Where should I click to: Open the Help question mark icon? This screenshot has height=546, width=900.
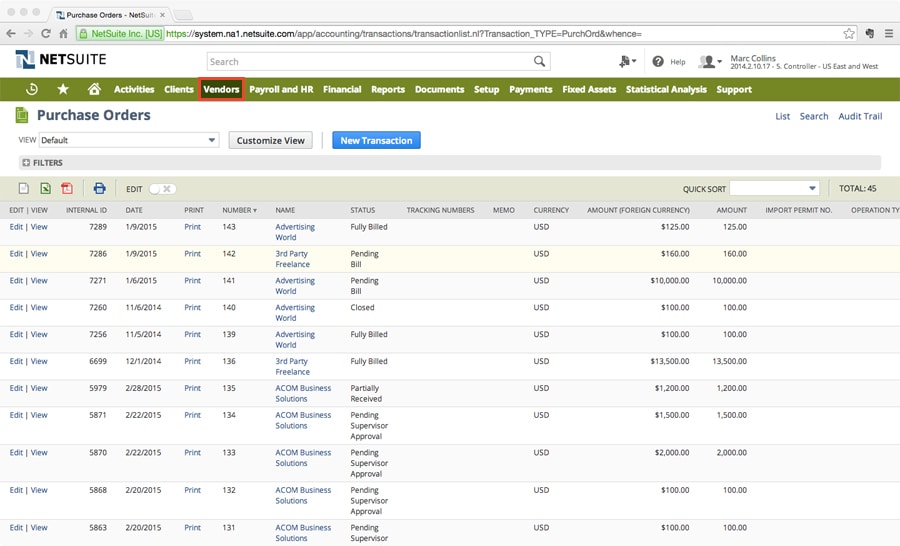658,61
